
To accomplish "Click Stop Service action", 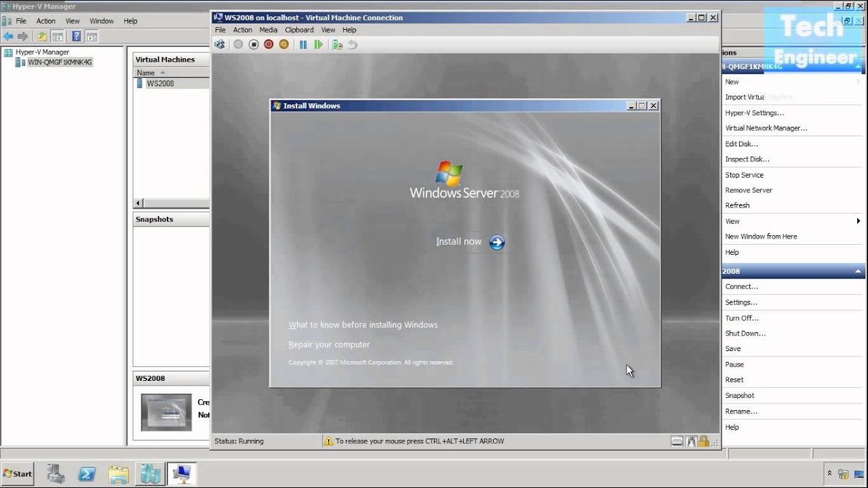I will [x=744, y=175].
